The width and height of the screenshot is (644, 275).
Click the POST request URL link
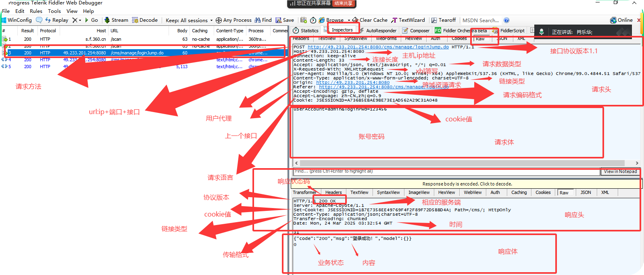[x=378, y=47]
